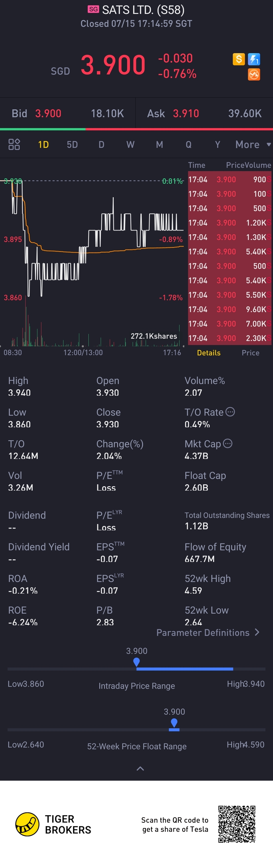Tap the pink SG market badge
The image size is (273, 868).
[93, 9]
